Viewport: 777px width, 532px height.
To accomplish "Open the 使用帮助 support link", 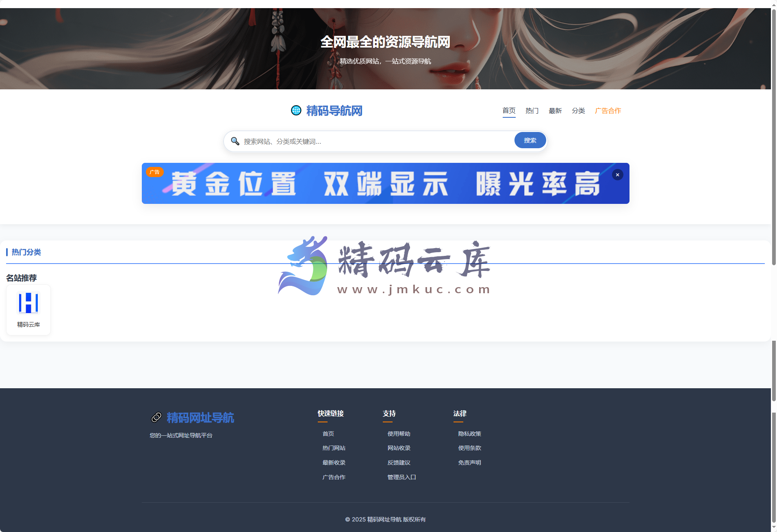I will click(399, 434).
